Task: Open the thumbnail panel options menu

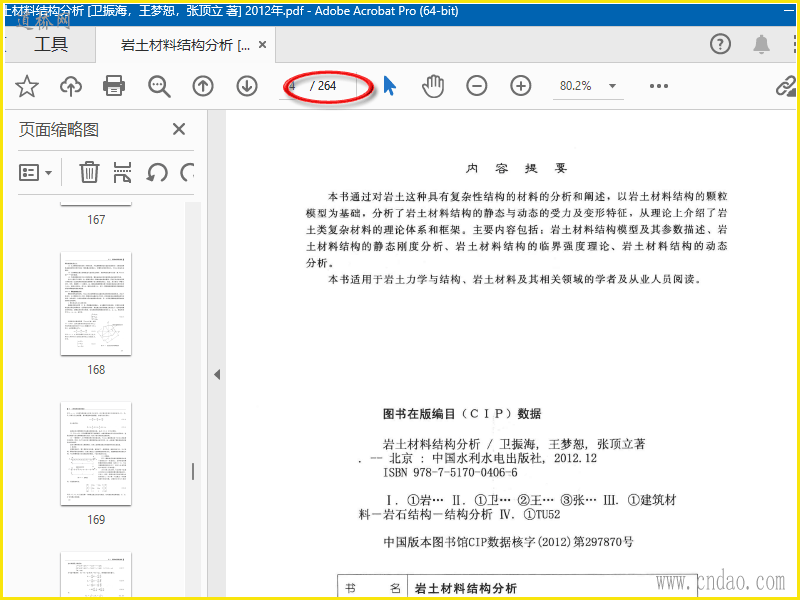Action: coord(35,172)
